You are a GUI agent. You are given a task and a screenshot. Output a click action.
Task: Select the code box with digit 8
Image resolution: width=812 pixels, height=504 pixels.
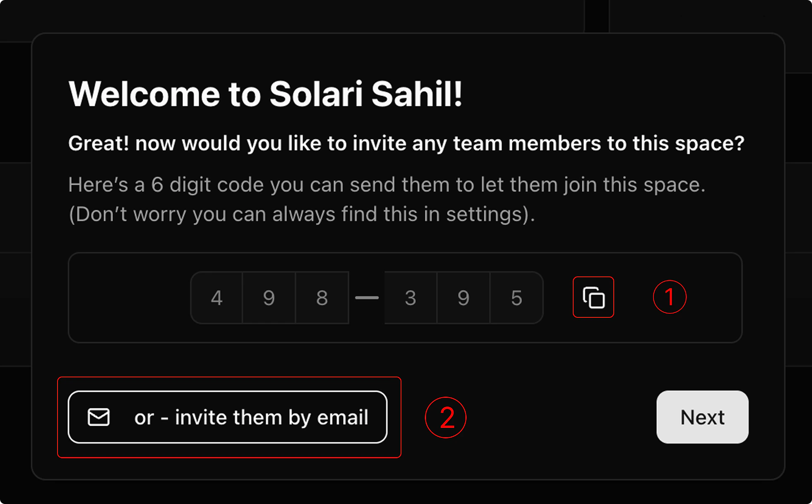pyautogui.click(x=322, y=297)
